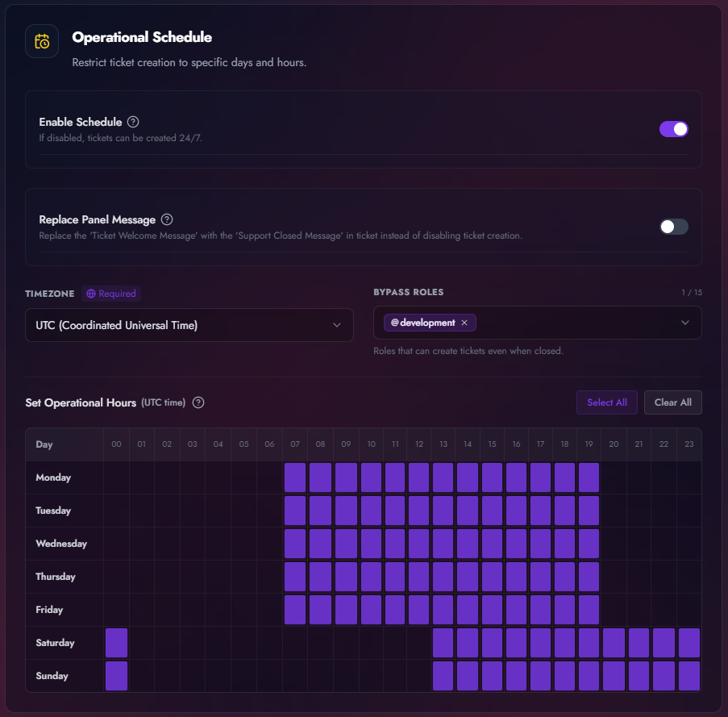The image size is (728, 717).
Task: Remove the @development role using its X icon
Action: coord(464,322)
